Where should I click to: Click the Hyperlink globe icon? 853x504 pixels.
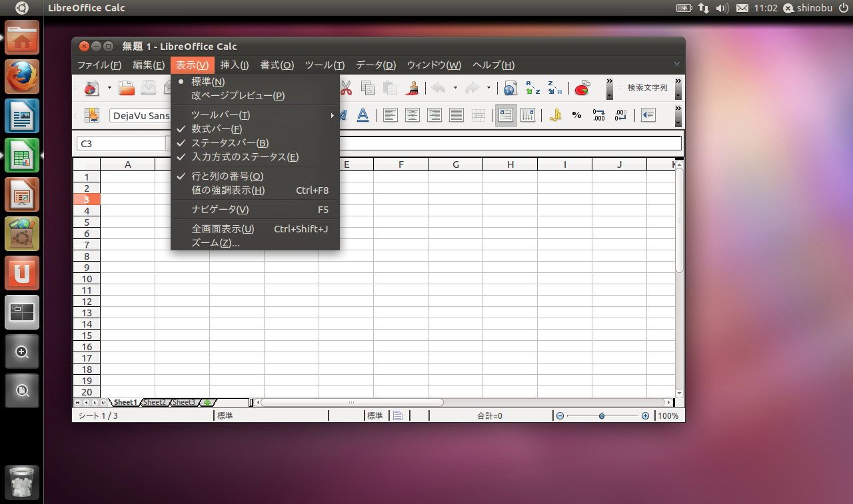coord(510,88)
